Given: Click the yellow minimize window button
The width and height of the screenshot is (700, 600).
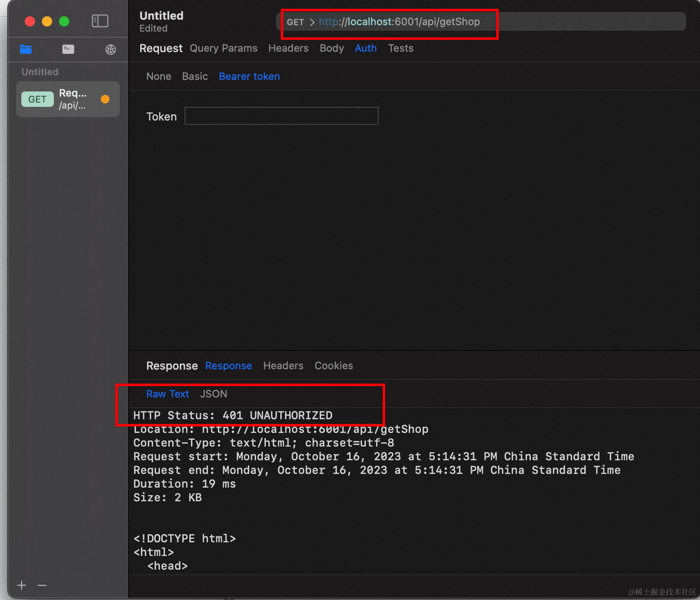Looking at the screenshot, I should pyautogui.click(x=47, y=21).
